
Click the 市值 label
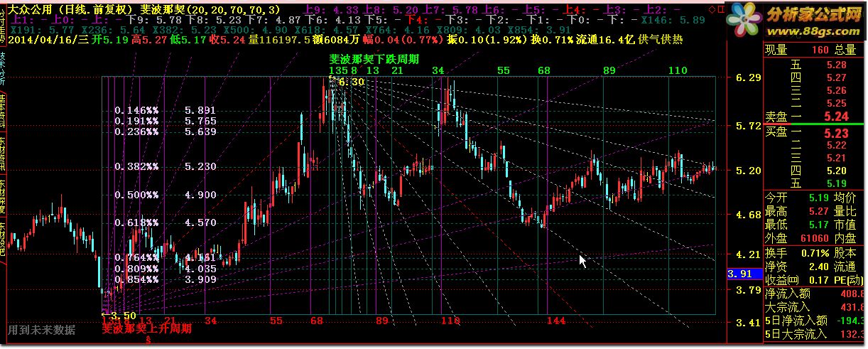(845, 225)
